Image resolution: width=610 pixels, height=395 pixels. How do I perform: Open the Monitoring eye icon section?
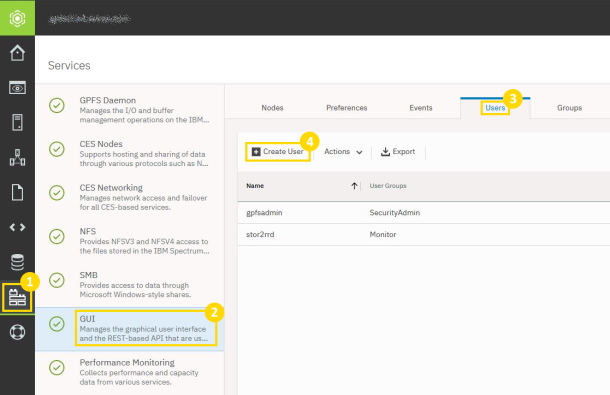coord(17,88)
